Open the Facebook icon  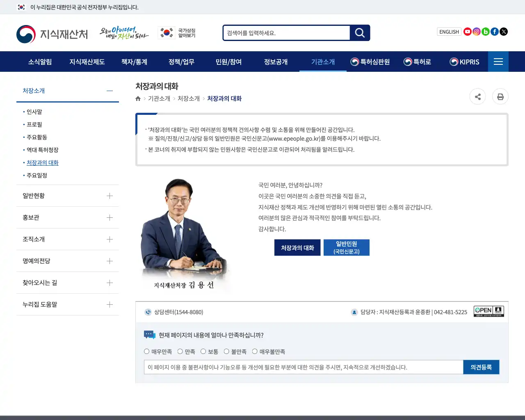[495, 31]
